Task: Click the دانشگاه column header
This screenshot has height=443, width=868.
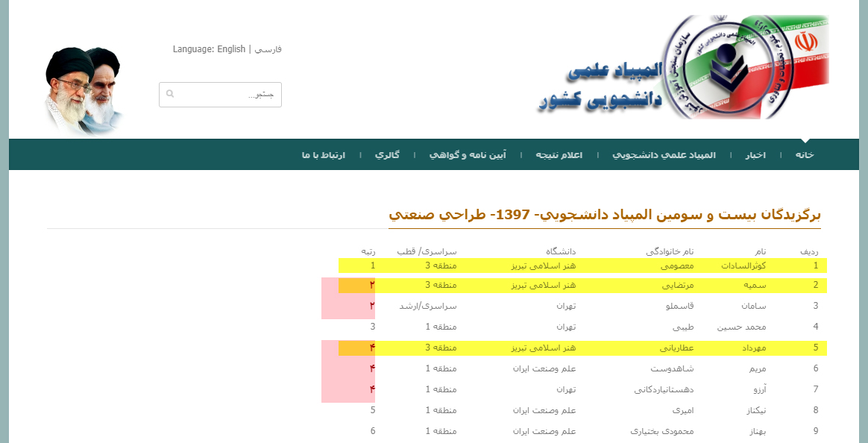Action: 560,252
